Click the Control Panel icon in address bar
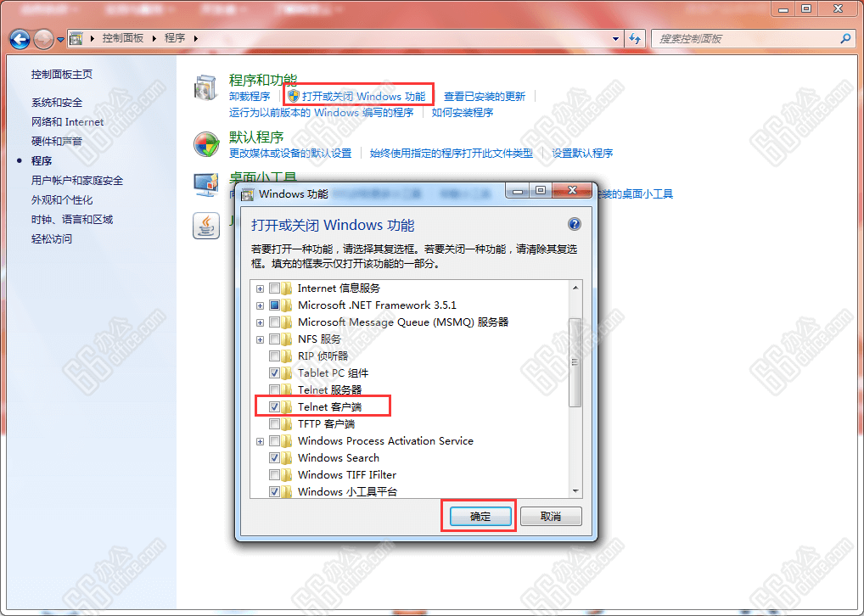 [x=76, y=38]
